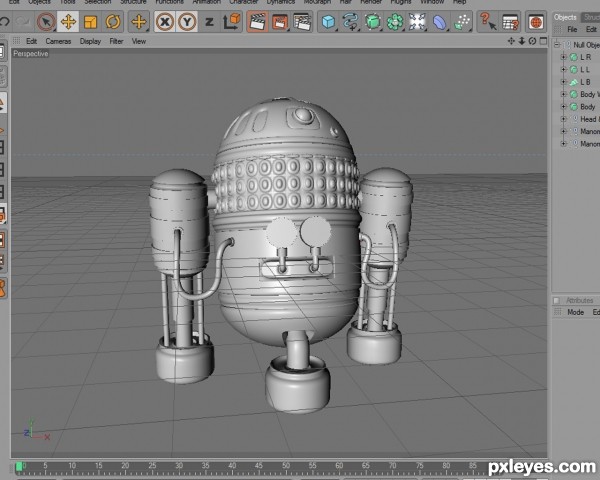This screenshot has height=480, width=600.
Task: Open the viewport Cameras menu
Action: point(58,41)
